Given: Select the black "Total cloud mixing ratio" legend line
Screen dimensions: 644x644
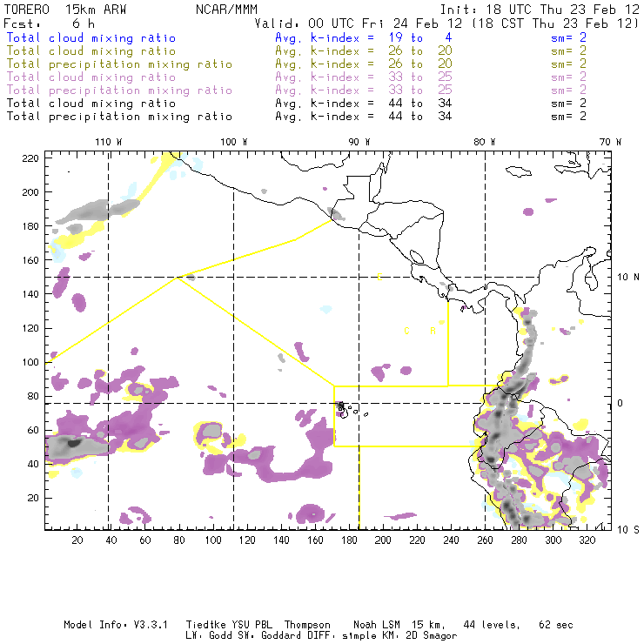Looking at the screenshot, I should (91, 104).
